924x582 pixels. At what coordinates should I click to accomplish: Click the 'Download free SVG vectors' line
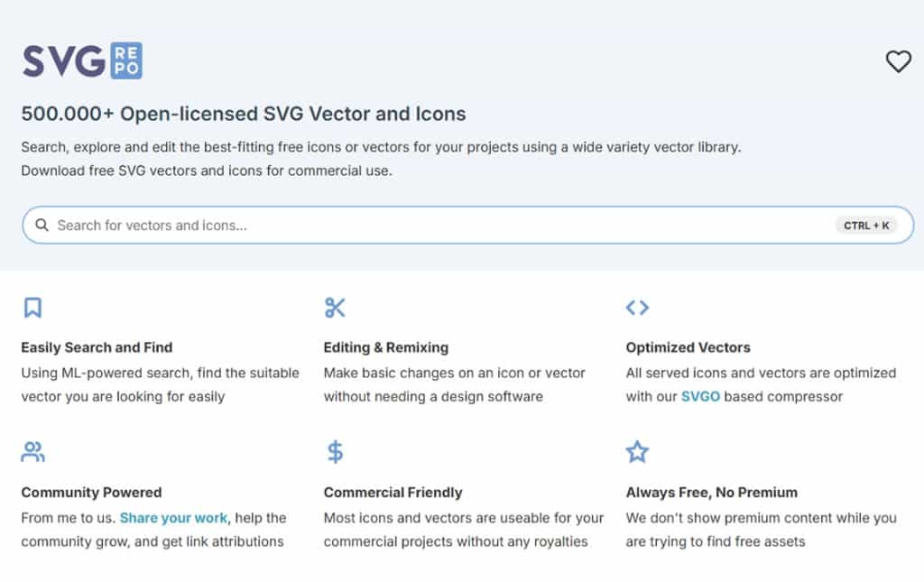click(x=207, y=171)
